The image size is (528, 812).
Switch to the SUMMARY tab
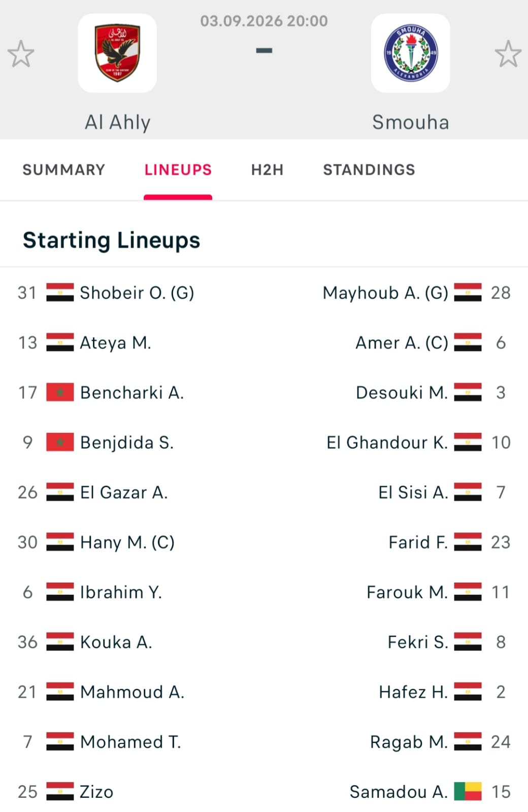click(x=64, y=170)
